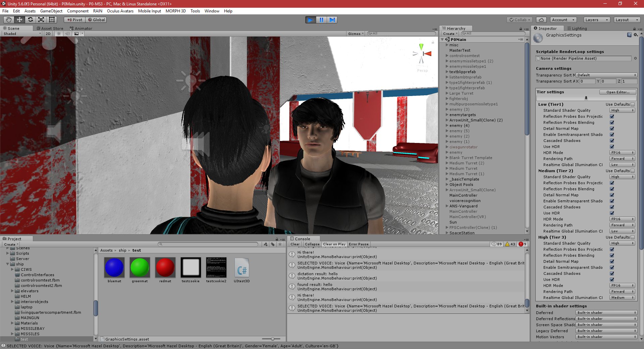This screenshot has width=644, height=349.
Task: Open the Component menu
Action: click(78, 11)
